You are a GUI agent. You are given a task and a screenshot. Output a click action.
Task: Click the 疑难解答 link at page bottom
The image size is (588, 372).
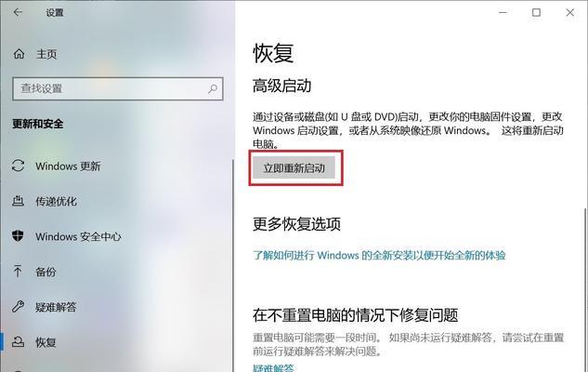273,368
